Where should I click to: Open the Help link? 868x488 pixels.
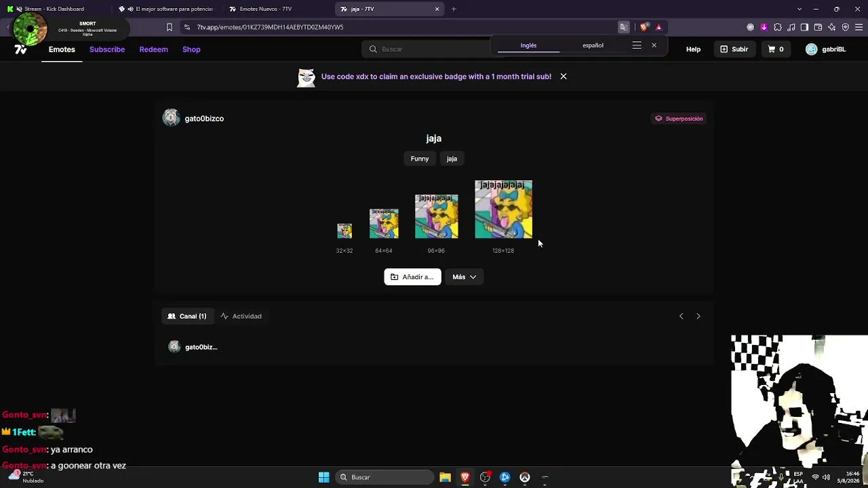693,49
